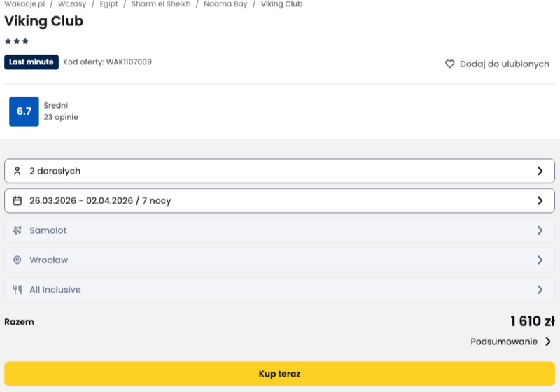Click the location pin icon beside Wrocław
Image resolution: width=560 pixels, height=392 pixels.
[x=17, y=260]
